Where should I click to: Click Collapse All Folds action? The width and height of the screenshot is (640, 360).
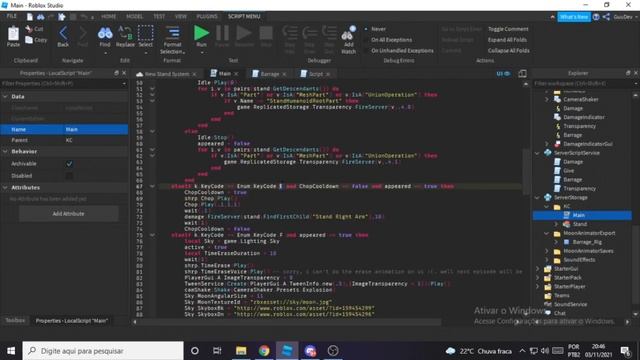coord(509,50)
